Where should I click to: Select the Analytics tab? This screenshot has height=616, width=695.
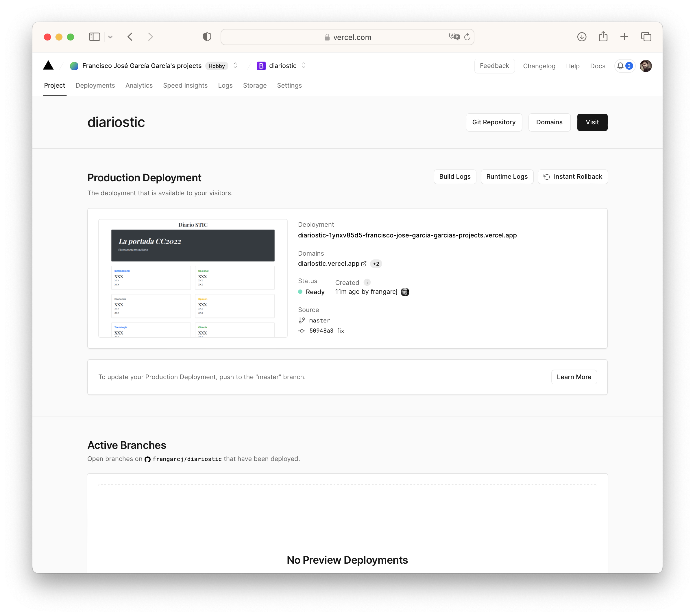click(139, 86)
